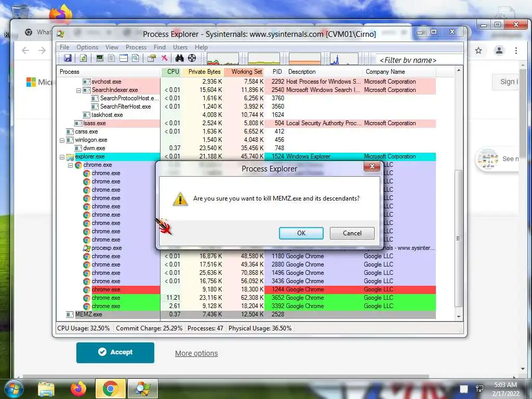Screen dimensions: 532x399
Task: Click Cancel in the kill confirmation dialog
Action: coord(352,233)
